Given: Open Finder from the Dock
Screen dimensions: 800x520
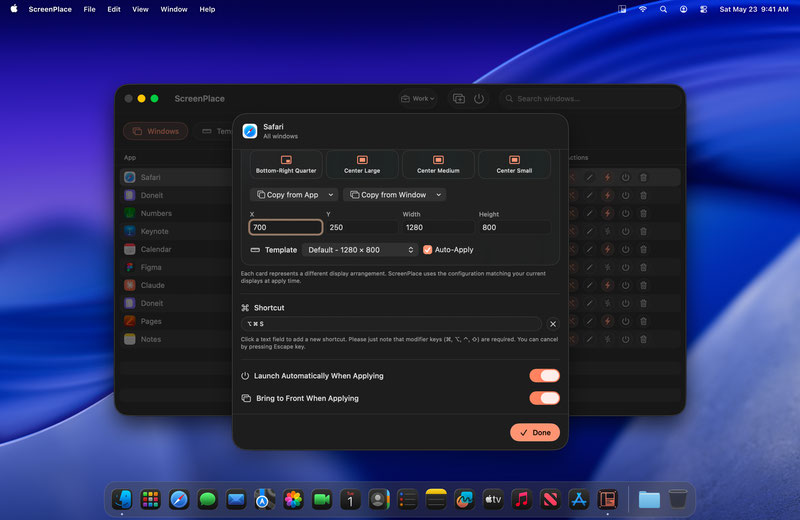Looking at the screenshot, I should (122, 499).
